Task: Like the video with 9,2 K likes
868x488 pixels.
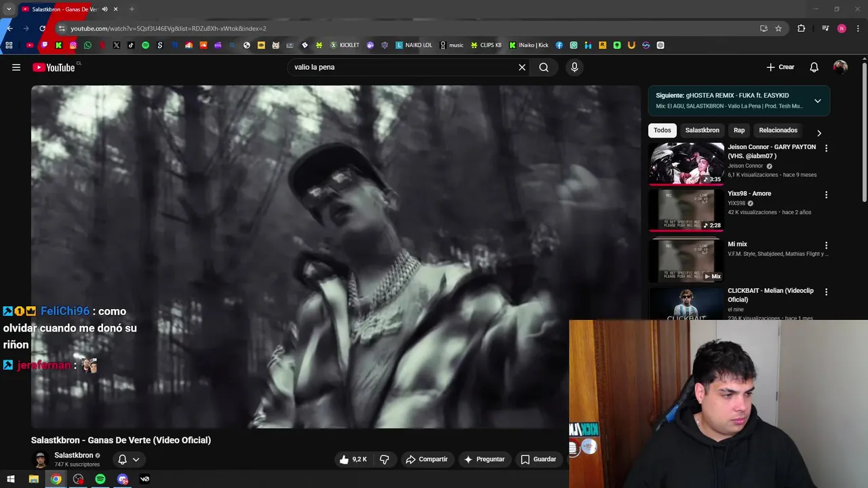Action: click(353, 459)
